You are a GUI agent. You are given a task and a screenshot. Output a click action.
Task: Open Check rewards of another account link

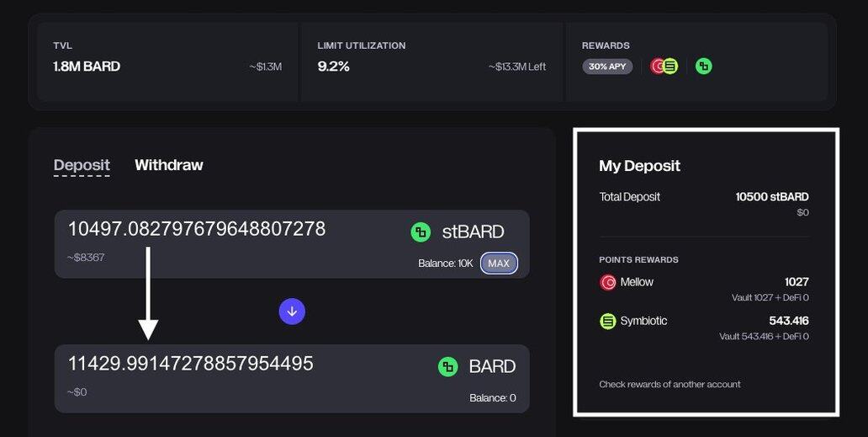(x=670, y=384)
